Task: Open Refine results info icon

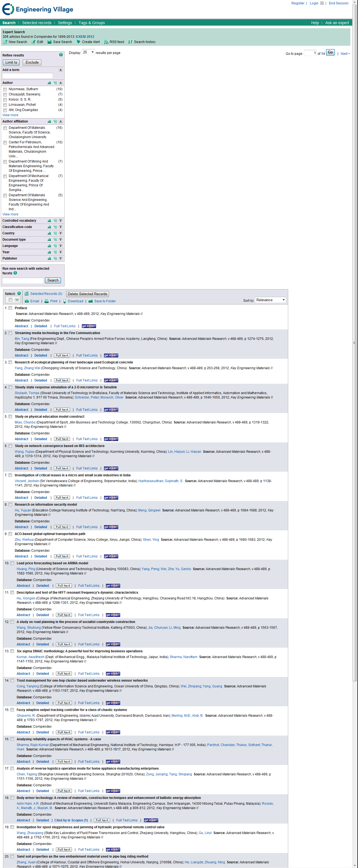Action: click(61, 55)
